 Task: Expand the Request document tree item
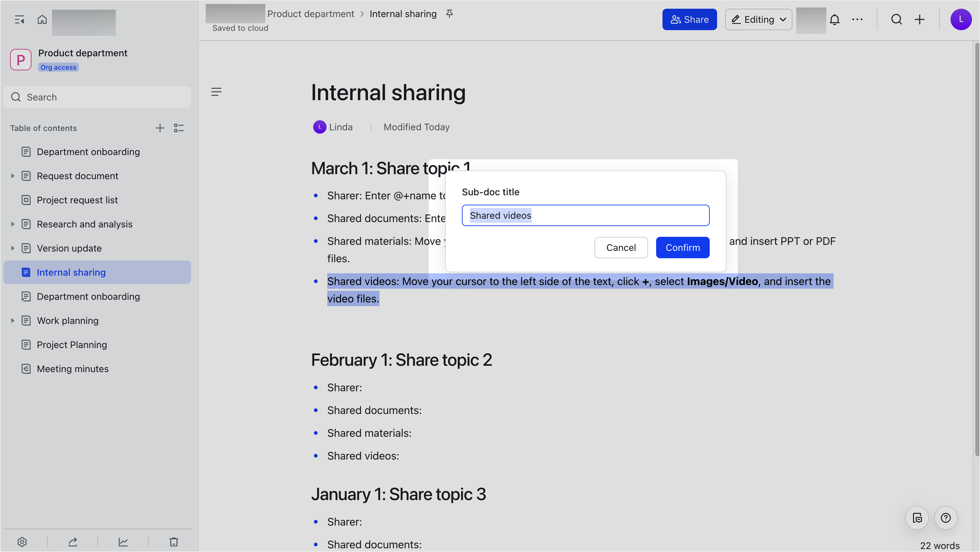click(12, 176)
